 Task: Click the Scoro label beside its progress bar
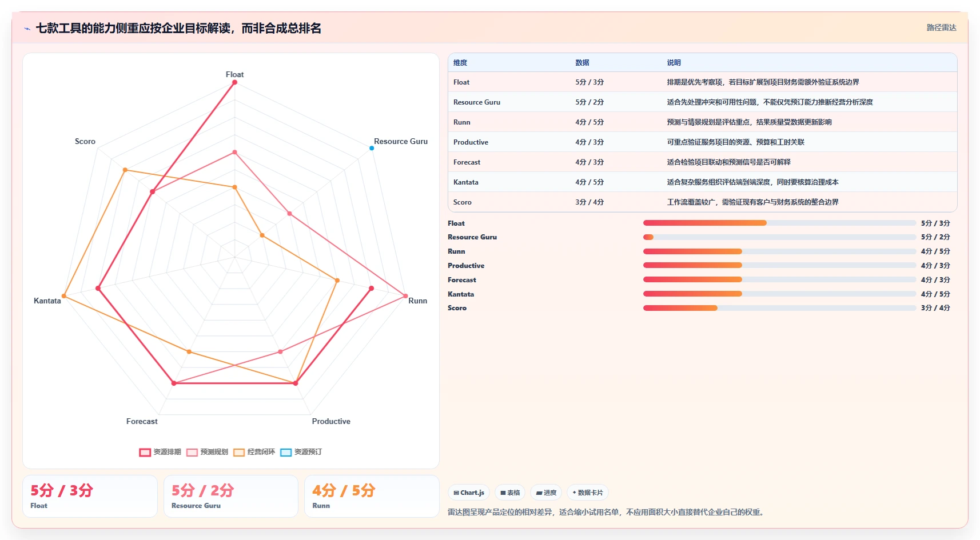(457, 308)
